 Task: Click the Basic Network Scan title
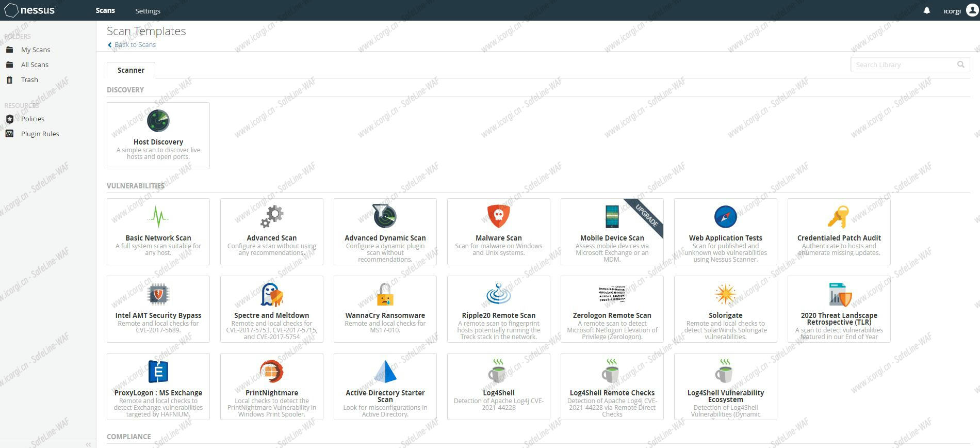coord(158,238)
